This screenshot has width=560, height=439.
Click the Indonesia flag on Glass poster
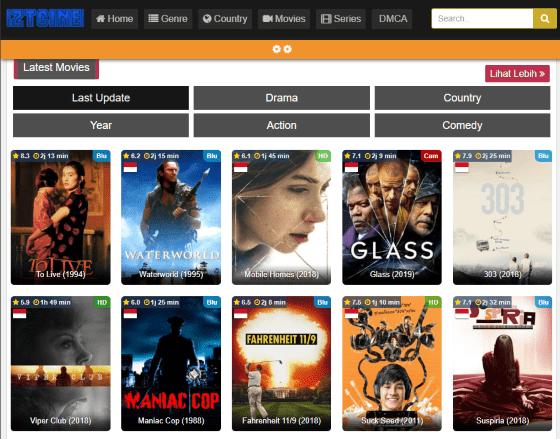click(351, 167)
